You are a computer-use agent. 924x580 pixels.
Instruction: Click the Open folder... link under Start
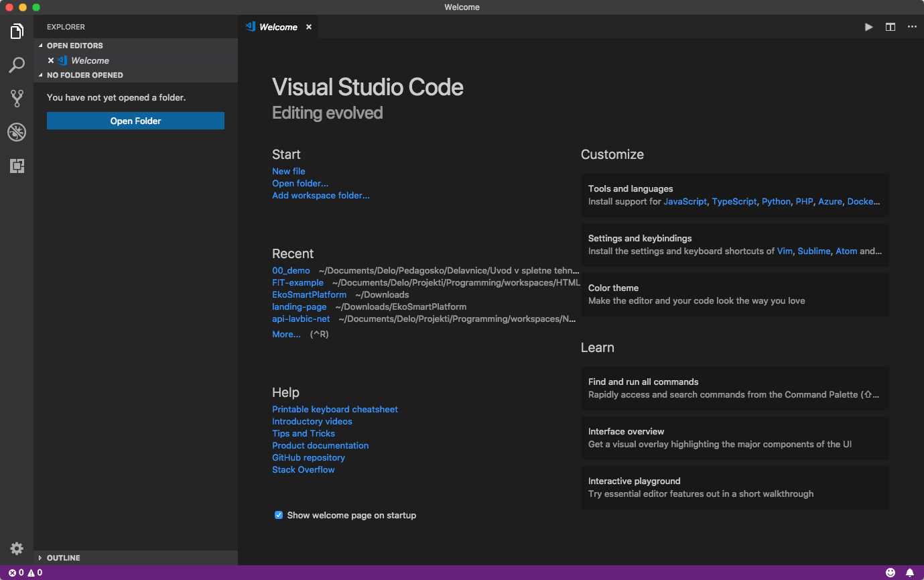[x=300, y=183]
